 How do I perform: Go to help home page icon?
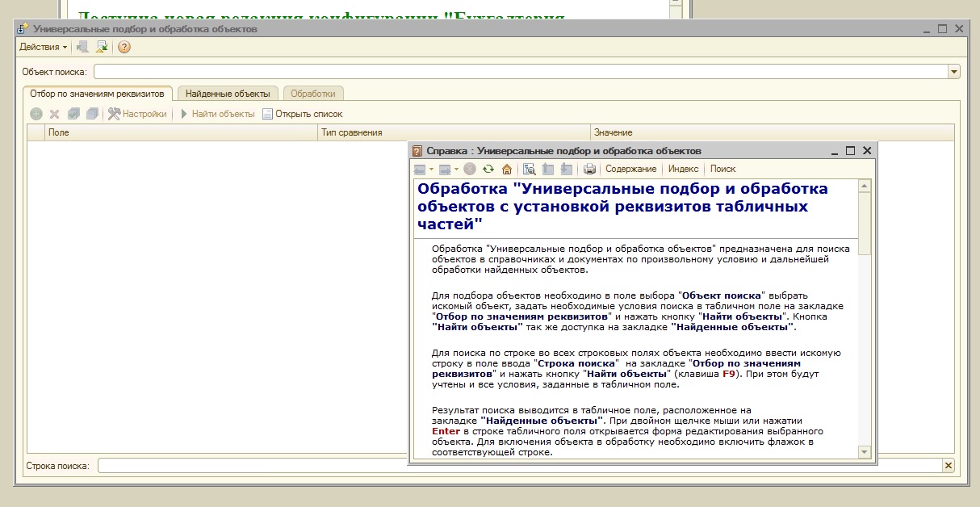click(506, 170)
